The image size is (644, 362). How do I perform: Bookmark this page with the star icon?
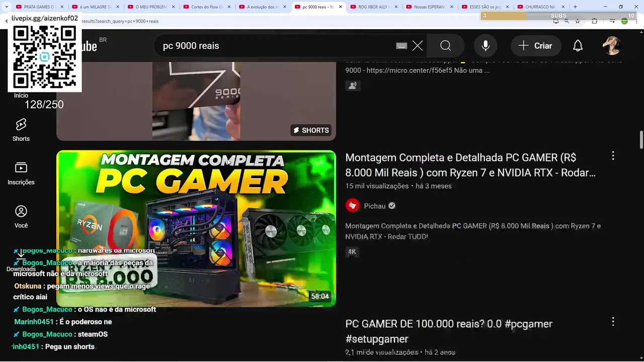[578, 21]
